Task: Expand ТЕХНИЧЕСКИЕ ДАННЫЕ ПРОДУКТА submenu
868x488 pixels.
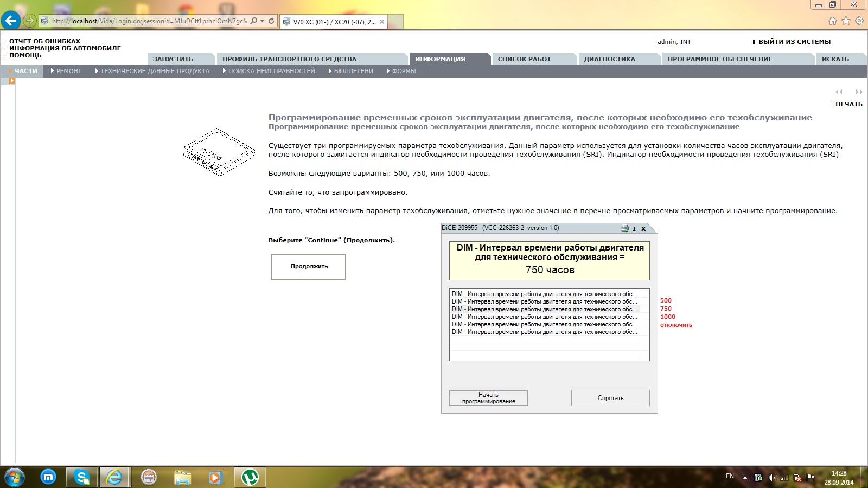Action: pos(152,71)
